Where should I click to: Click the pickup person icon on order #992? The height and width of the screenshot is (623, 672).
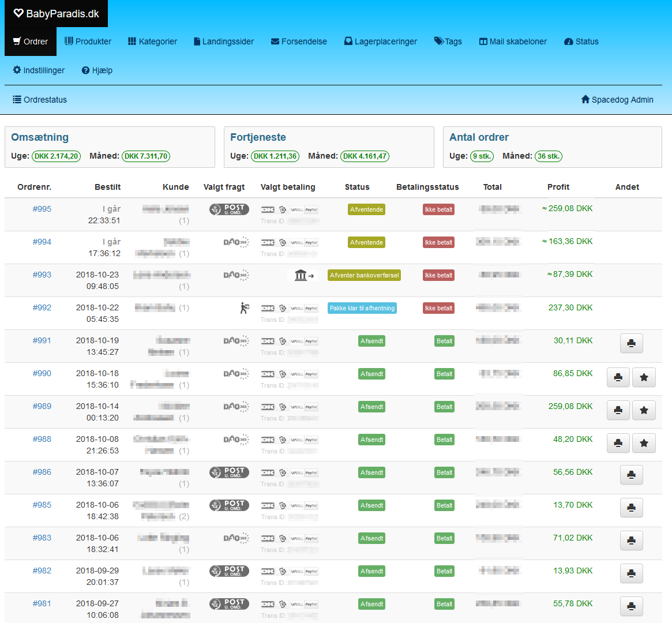(245, 308)
